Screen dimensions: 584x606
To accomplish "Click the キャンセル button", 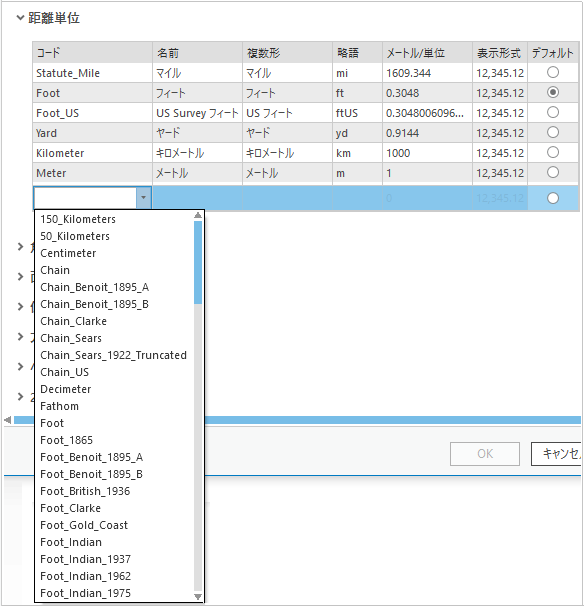I will point(557,454).
